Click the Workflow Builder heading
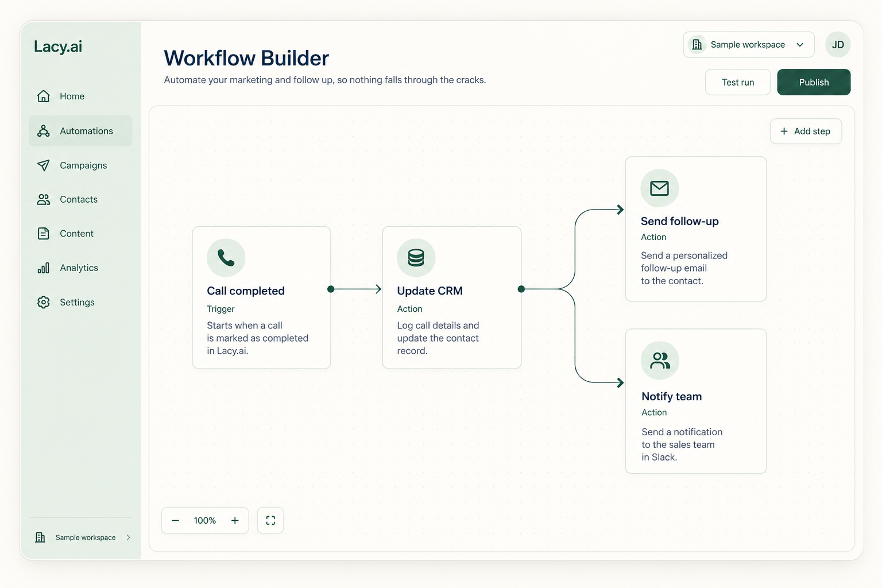This screenshot has height=588, width=882. [x=246, y=58]
